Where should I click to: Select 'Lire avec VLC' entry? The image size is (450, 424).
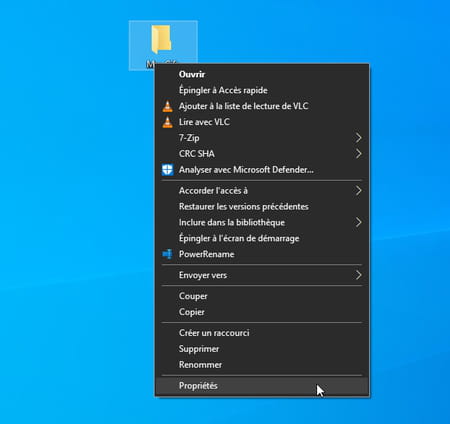[x=262, y=122]
